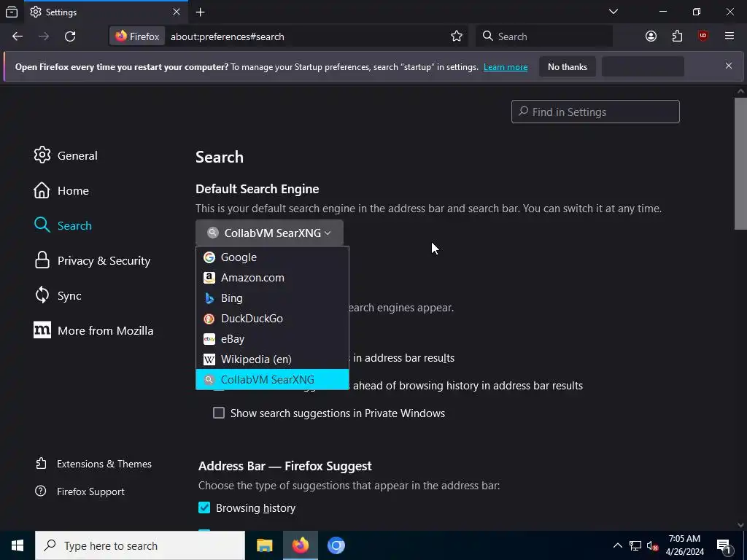Open the Extensions puzzle icon
The width and height of the screenshot is (747, 560).
point(677,36)
